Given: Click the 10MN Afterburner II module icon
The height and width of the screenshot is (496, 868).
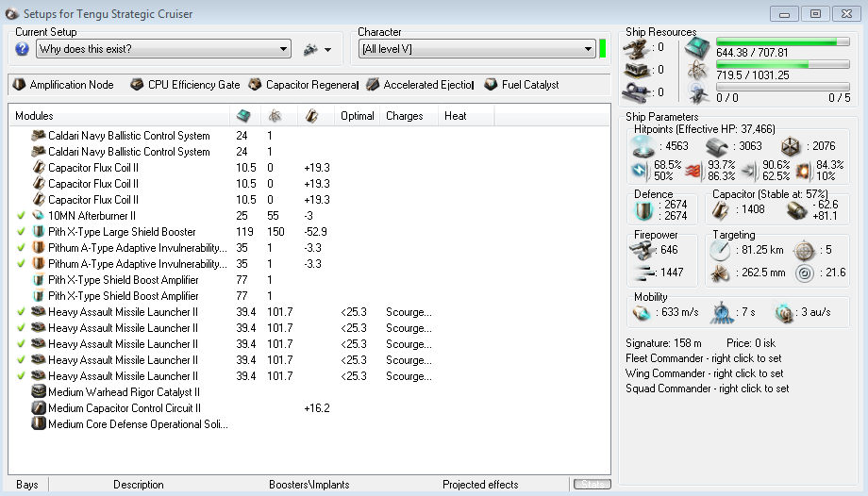Looking at the screenshot, I should tap(39, 215).
